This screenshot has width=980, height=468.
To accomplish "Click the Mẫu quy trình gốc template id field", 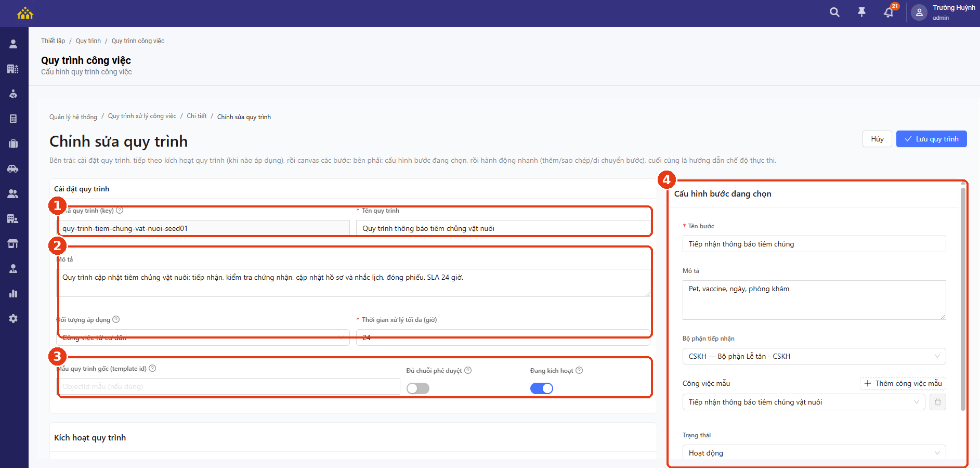I will point(228,386).
